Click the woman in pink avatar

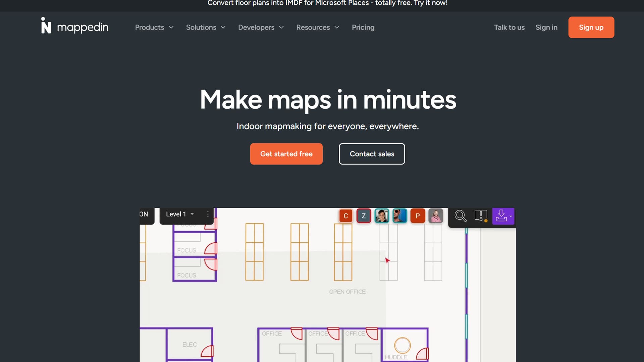(436, 216)
